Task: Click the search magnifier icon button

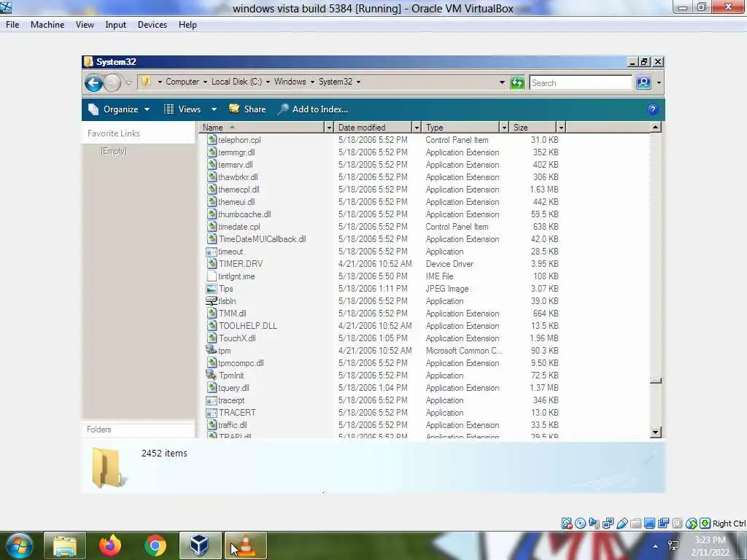Action: (x=643, y=83)
